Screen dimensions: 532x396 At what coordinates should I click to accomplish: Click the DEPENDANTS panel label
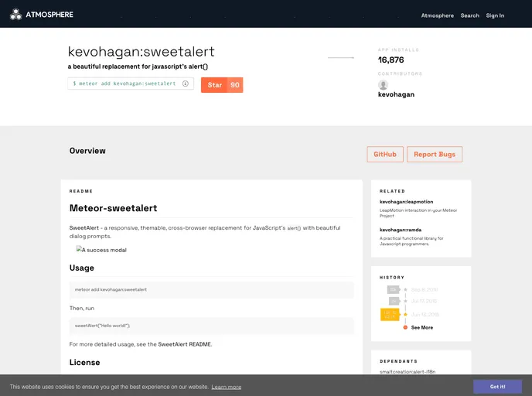399,361
